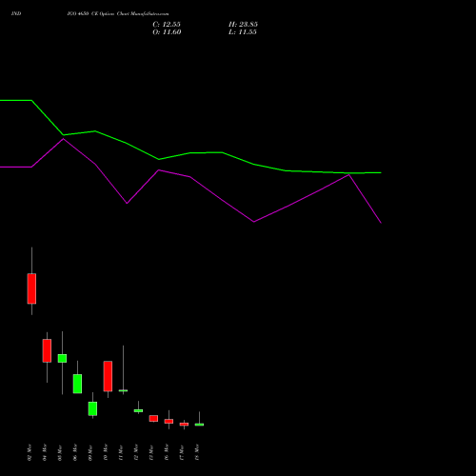Click the thin green candle for 11 Mar
476x476 pixels.
pyautogui.click(x=123, y=390)
